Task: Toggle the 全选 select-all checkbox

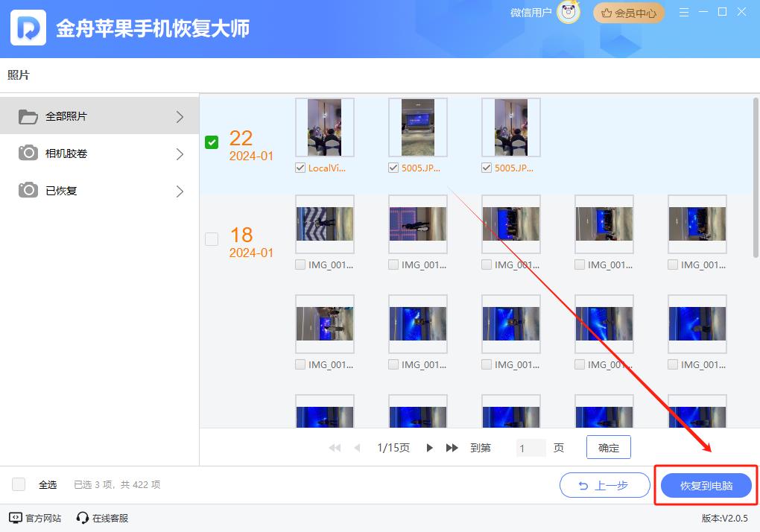Action: 19,484
